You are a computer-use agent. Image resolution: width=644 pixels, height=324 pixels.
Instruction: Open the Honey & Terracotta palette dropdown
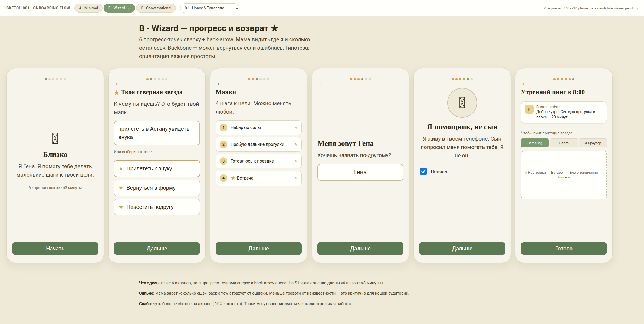pyautogui.click(x=210, y=8)
